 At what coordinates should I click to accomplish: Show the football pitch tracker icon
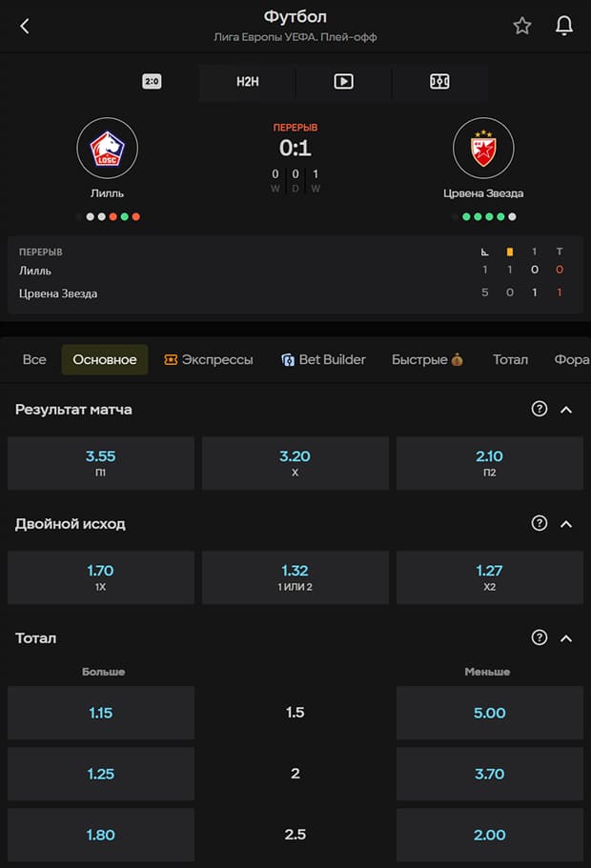(x=439, y=81)
